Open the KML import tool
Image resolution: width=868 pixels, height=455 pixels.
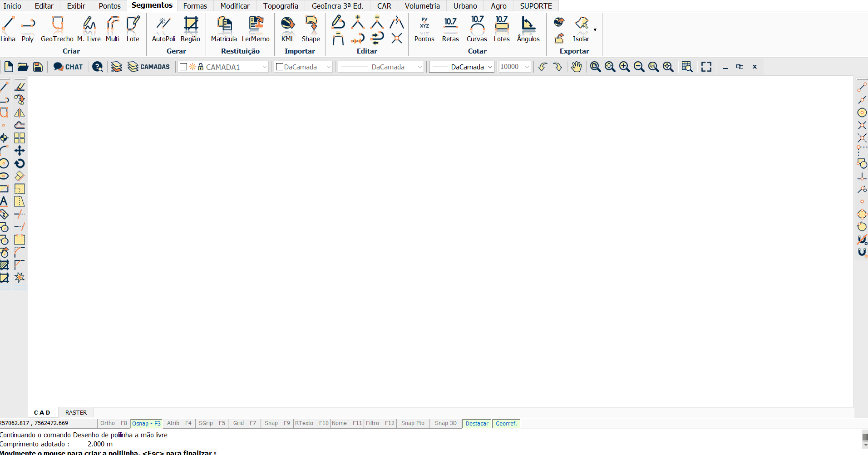point(287,29)
